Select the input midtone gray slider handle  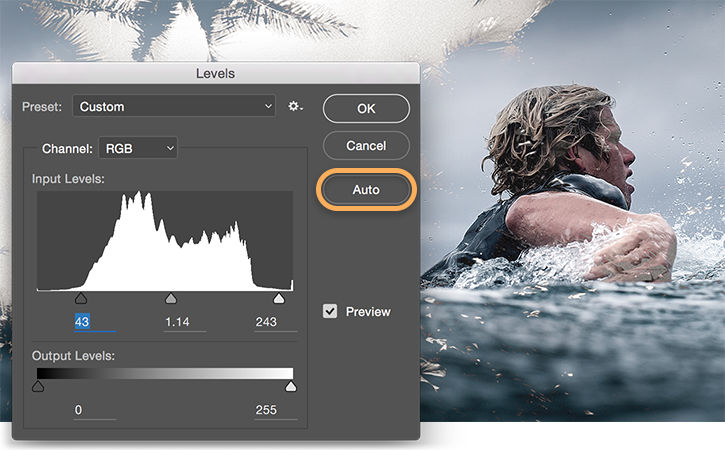(171, 298)
